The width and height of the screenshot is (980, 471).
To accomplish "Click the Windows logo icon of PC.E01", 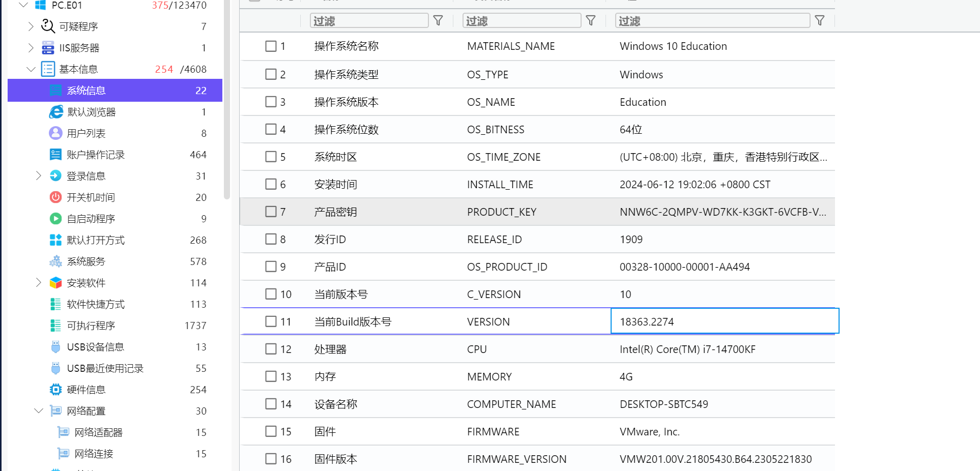I will coord(41,5).
